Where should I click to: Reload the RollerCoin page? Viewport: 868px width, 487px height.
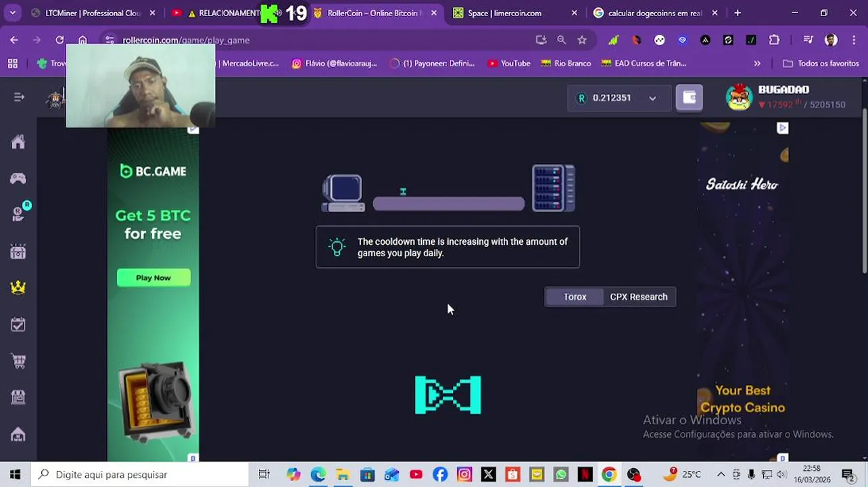[x=59, y=40]
